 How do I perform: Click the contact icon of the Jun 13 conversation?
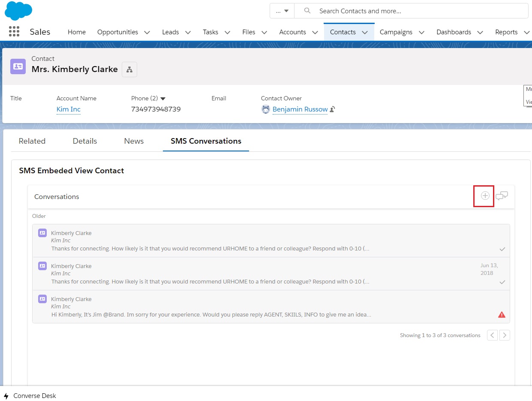[42, 266]
